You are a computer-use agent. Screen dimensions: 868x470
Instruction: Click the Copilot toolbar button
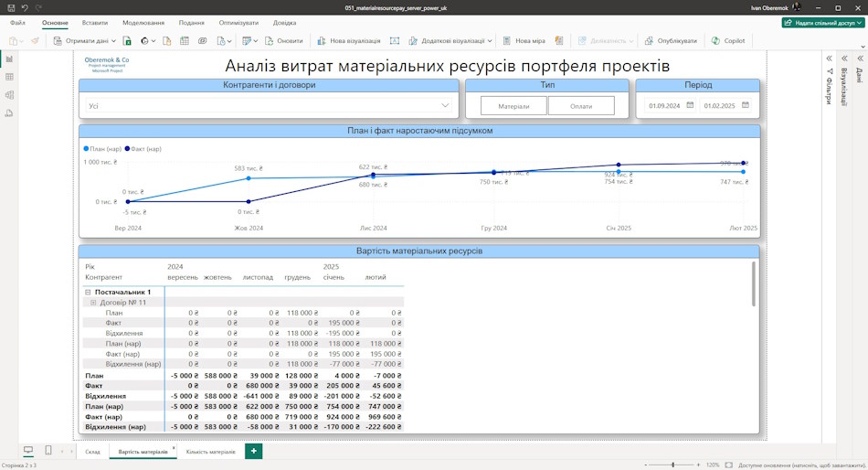pos(728,41)
